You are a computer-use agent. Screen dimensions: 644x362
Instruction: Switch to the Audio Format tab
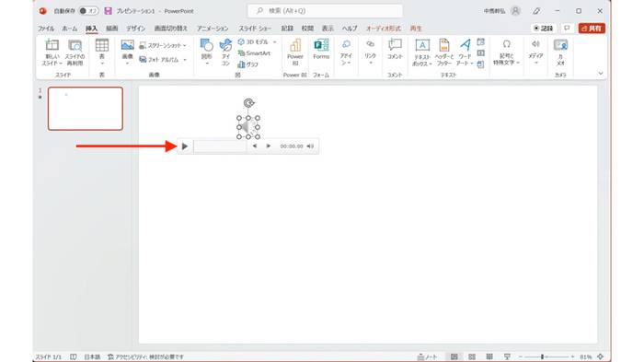[384, 29]
